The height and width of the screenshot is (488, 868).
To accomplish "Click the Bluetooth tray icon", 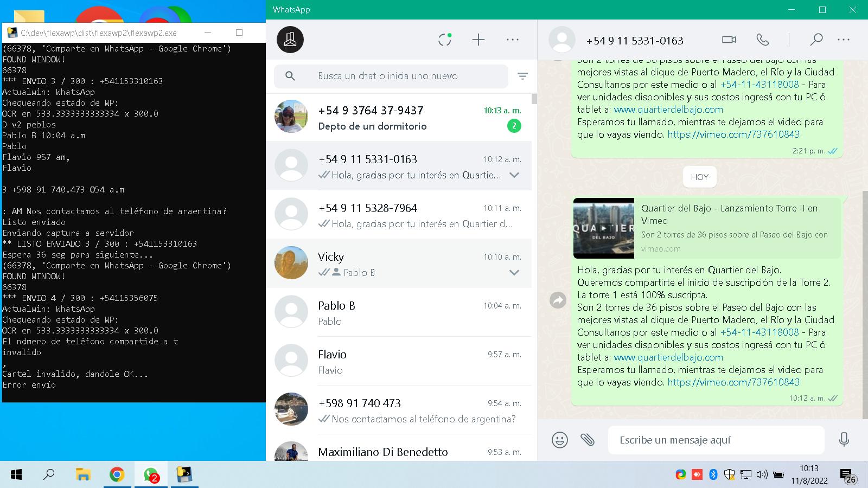I will [x=713, y=475].
